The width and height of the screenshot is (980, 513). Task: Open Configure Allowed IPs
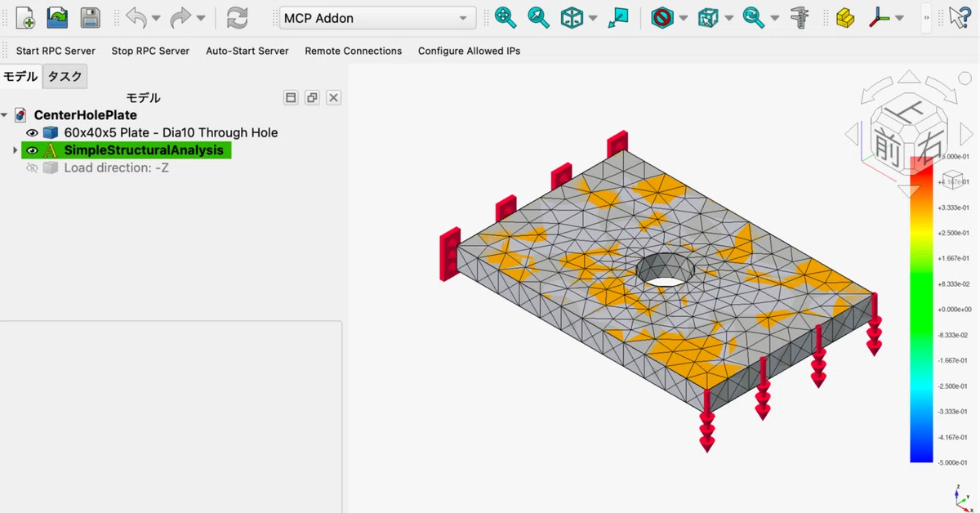pos(470,51)
